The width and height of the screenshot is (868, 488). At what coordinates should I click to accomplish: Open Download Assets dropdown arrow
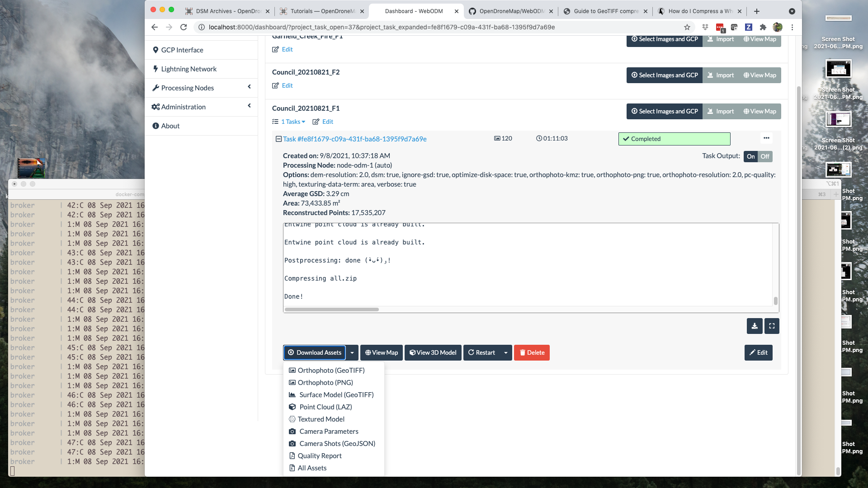352,352
